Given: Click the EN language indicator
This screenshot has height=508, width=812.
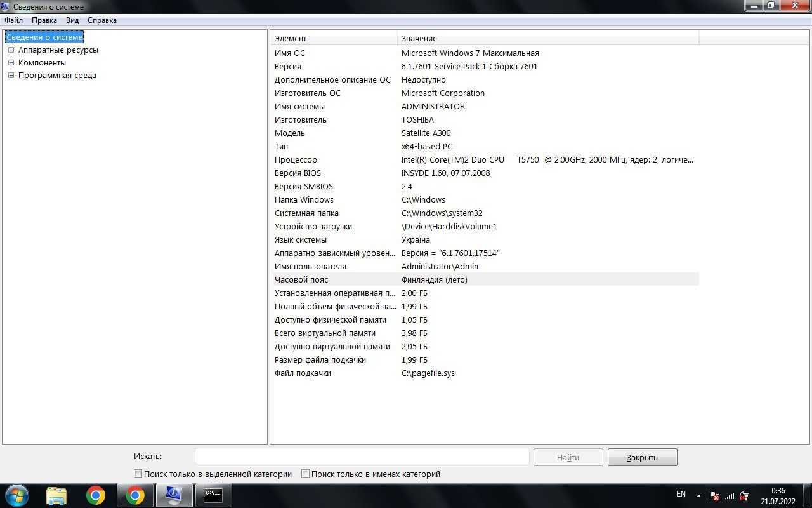Looking at the screenshot, I should pos(681,494).
